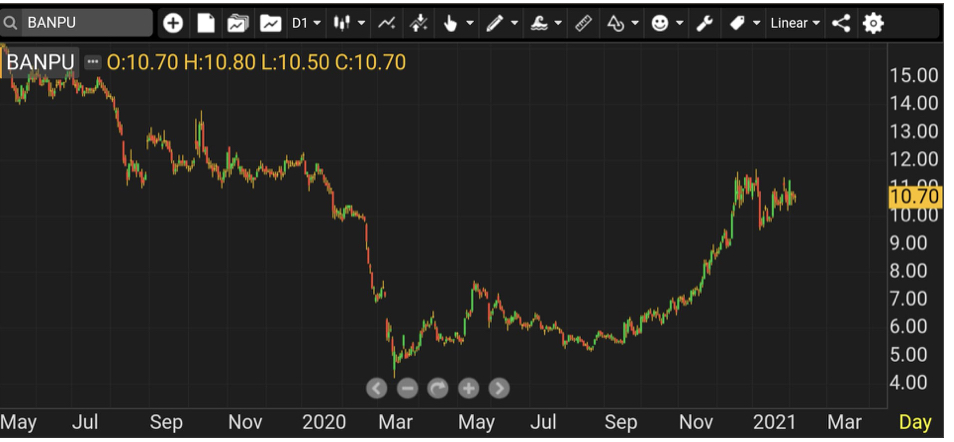Select the hand pointer cursor tool
Screen dimensions: 954x442
450,23
